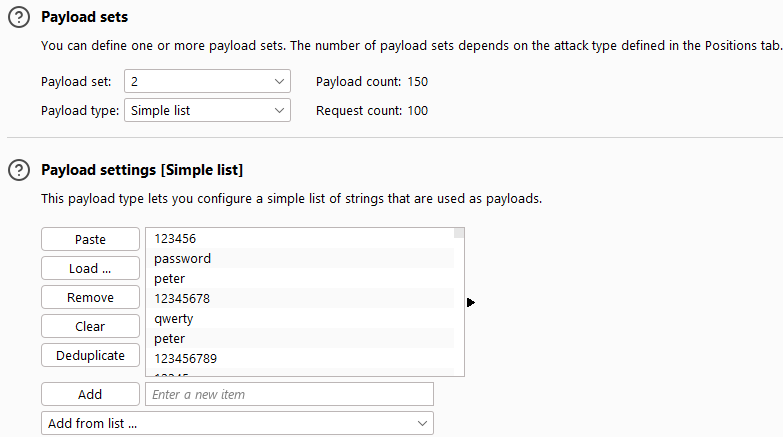783x437 pixels.
Task: Click the Add button
Action: click(90, 394)
